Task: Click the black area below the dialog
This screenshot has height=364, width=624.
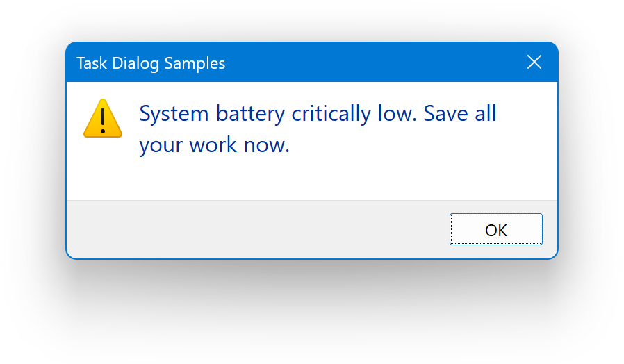Action: (313, 313)
